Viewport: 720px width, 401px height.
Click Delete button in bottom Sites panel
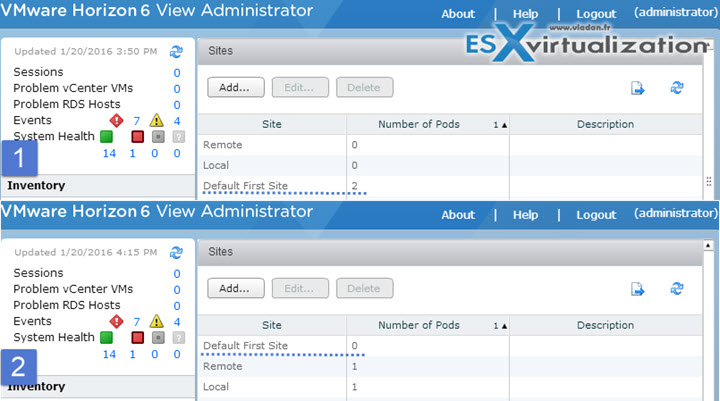(x=364, y=288)
